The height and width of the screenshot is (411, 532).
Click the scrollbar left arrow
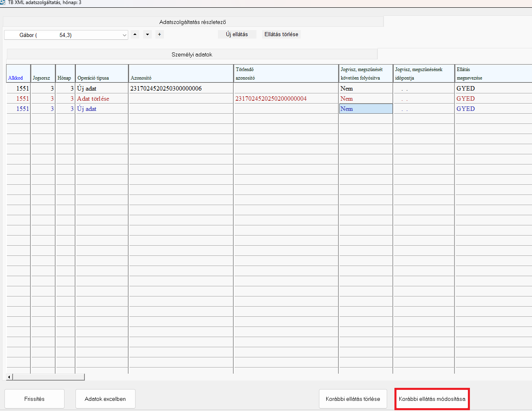(9, 377)
